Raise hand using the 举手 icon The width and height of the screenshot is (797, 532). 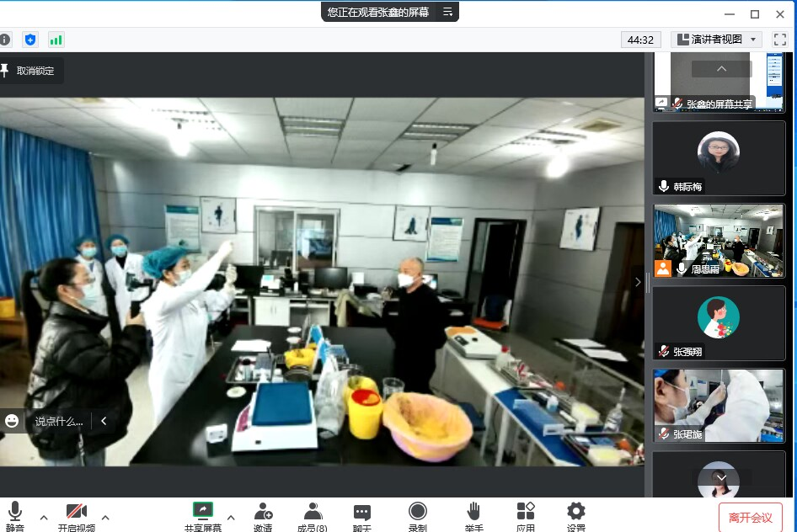pyautogui.click(x=473, y=511)
